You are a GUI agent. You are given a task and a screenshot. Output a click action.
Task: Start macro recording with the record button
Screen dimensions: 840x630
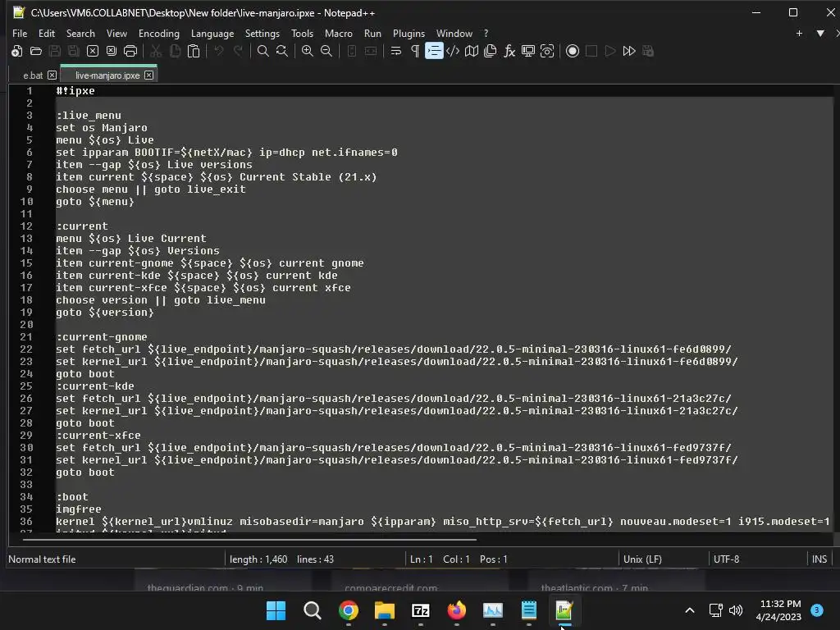point(573,51)
